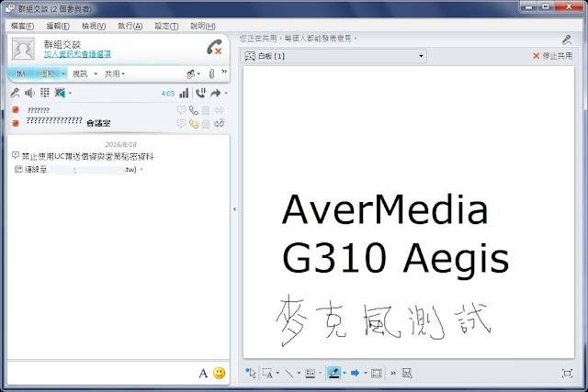Click the microphone icon above 停止共用
Viewport: 588px width, 392px height.
pos(567,39)
